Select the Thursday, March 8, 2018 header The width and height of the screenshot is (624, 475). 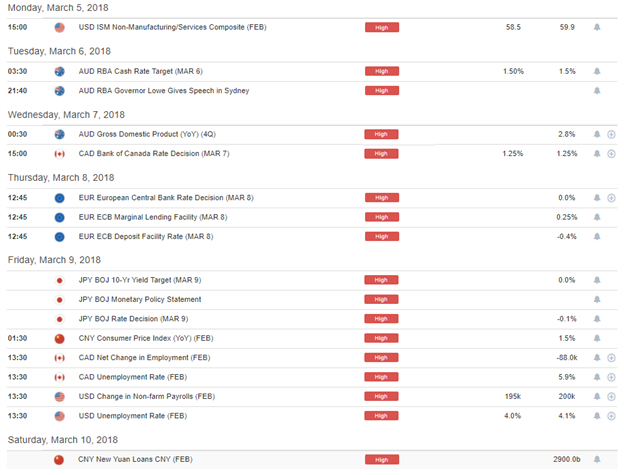pyautogui.click(x=61, y=177)
